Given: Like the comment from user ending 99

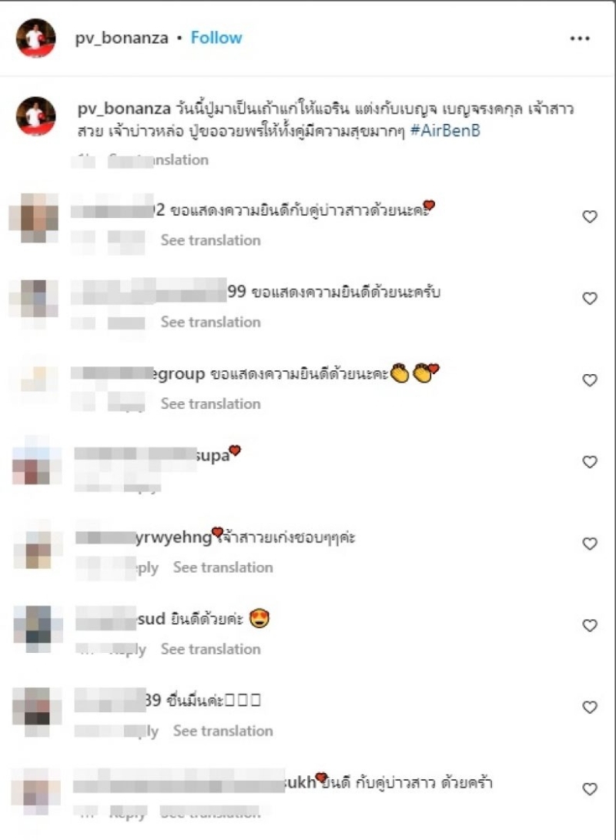Looking at the screenshot, I should (x=589, y=299).
